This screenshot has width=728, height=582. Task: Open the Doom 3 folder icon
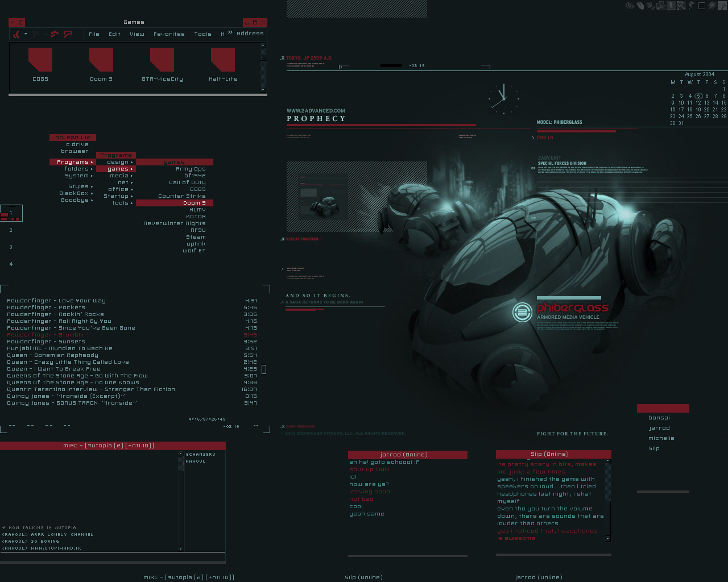click(101, 60)
